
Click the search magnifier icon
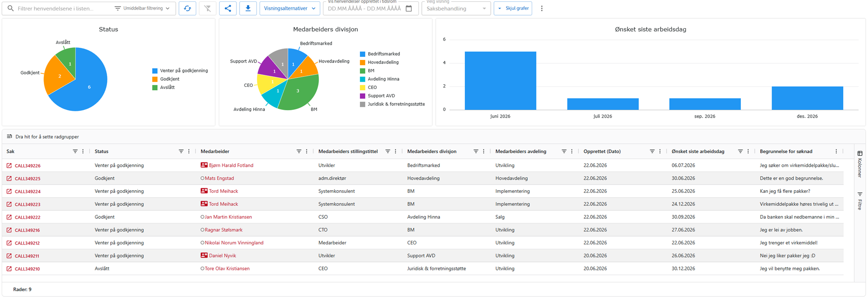pyautogui.click(x=11, y=8)
